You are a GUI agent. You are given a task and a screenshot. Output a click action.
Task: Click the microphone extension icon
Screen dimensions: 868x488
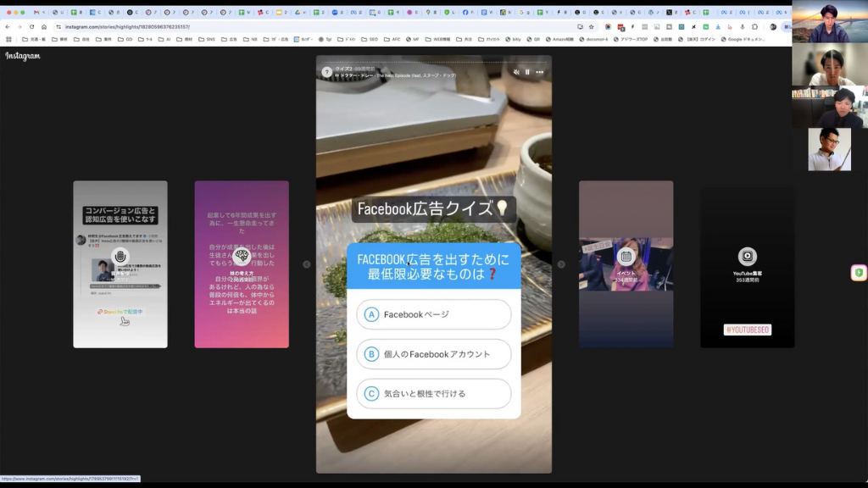tap(743, 26)
